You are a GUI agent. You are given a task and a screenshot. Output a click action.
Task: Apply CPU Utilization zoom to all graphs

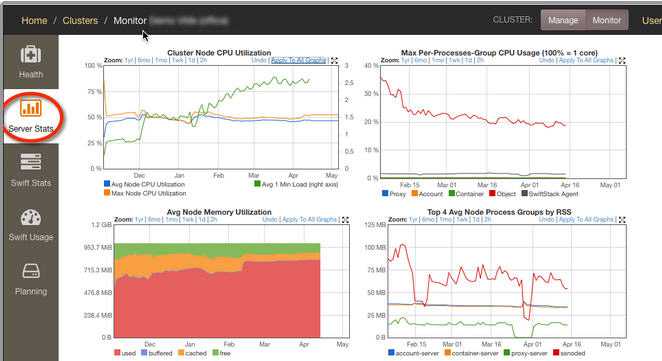pyautogui.click(x=298, y=60)
